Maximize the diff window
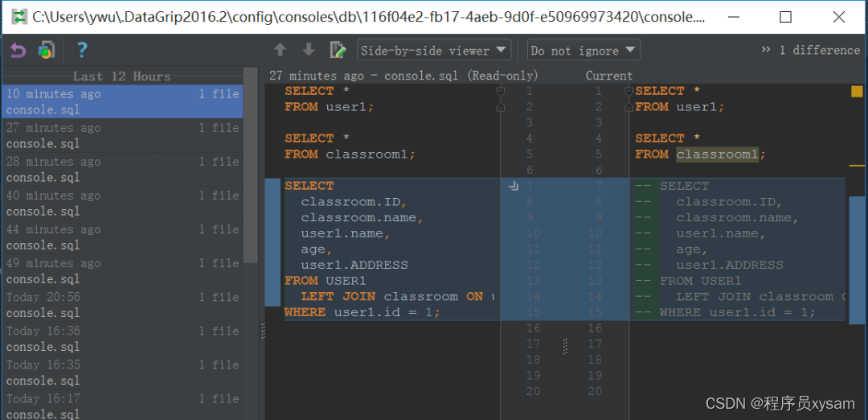 [785, 17]
